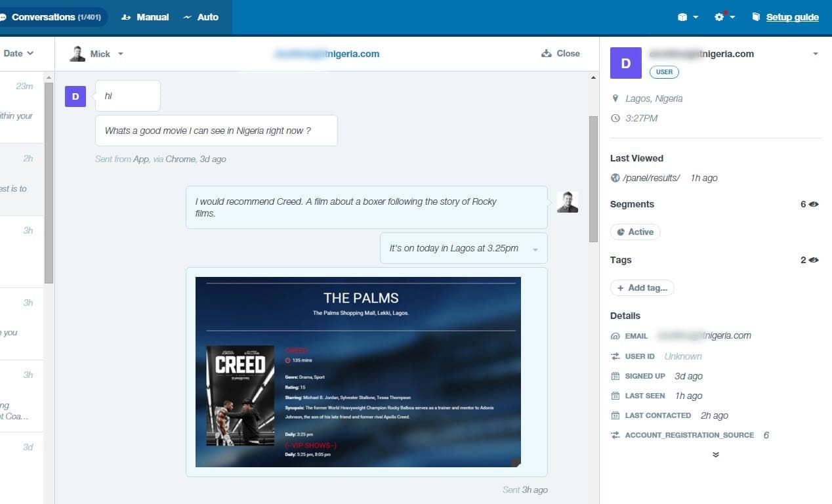Click the purple D user avatar in sidebar
Screen dimensions: 832x504
coord(625,63)
